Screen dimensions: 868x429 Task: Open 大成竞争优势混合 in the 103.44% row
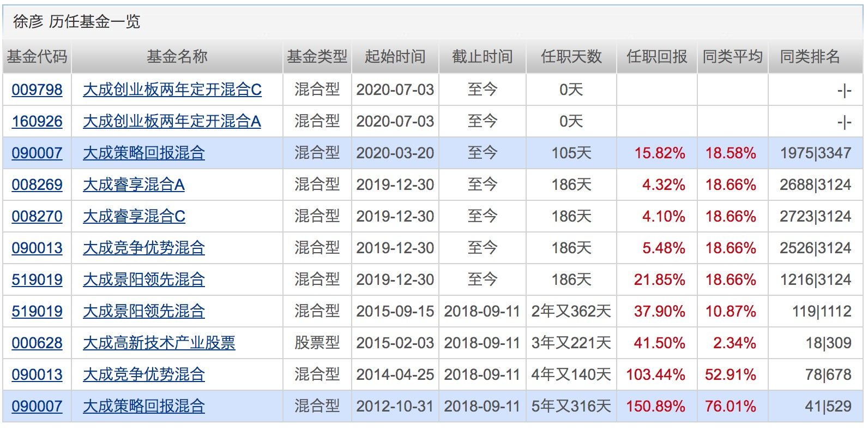(x=144, y=374)
